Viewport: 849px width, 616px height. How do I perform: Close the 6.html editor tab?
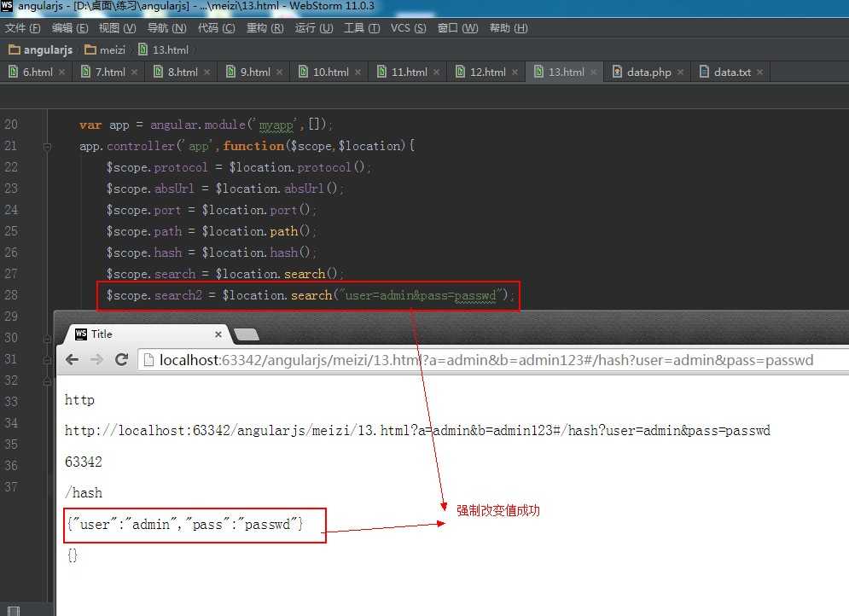(61, 72)
